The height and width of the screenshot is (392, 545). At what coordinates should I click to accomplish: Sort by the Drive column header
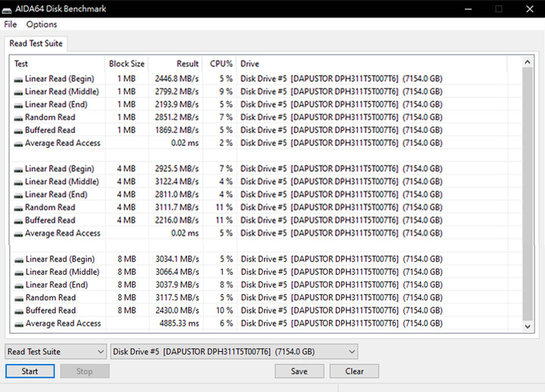372,64
